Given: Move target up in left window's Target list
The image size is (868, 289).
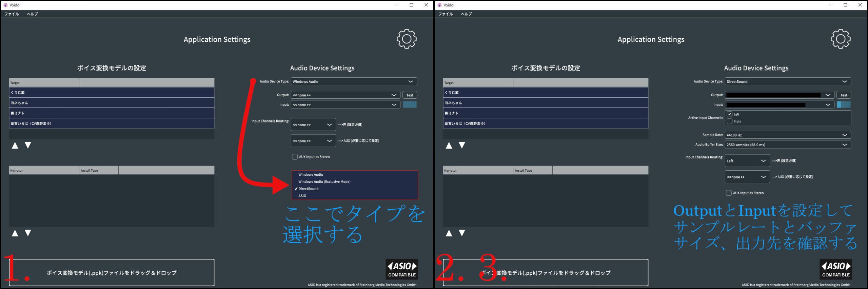Looking at the screenshot, I should coord(15,146).
